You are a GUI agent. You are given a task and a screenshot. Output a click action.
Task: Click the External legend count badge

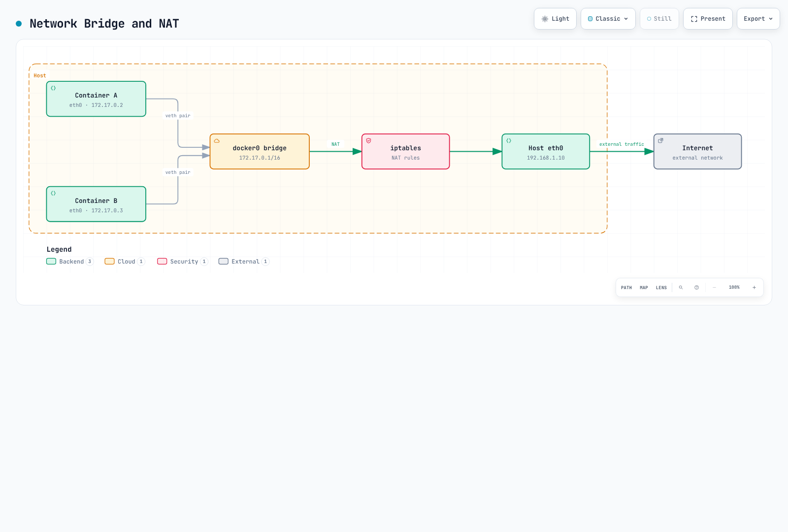(x=265, y=262)
